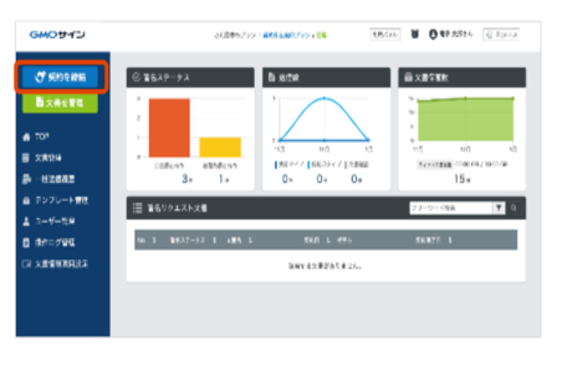Focus the keyword search input field
This screenshot has width=562, height=384.
pyautogui.click(x=451, y=208)
